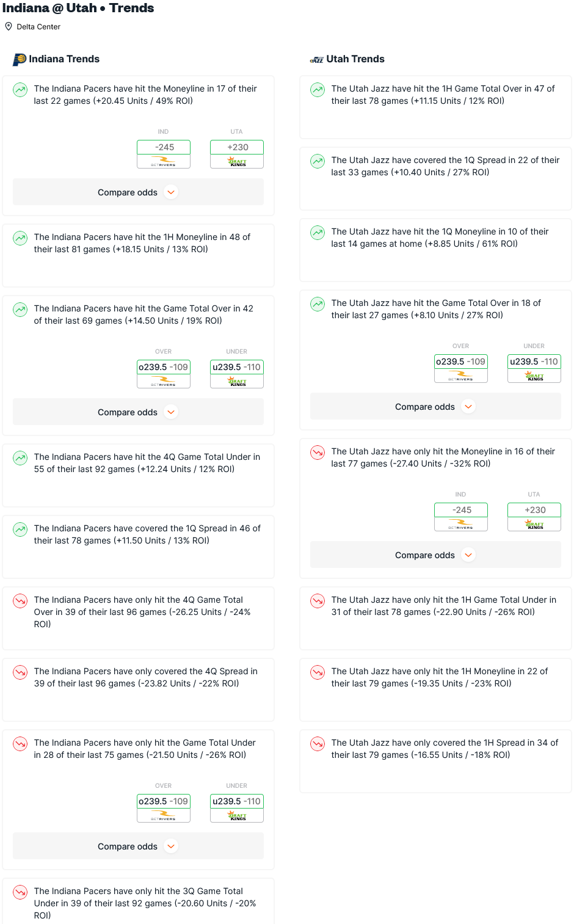Open Compare odds under Pacers Game Total Under

[138, 846]
